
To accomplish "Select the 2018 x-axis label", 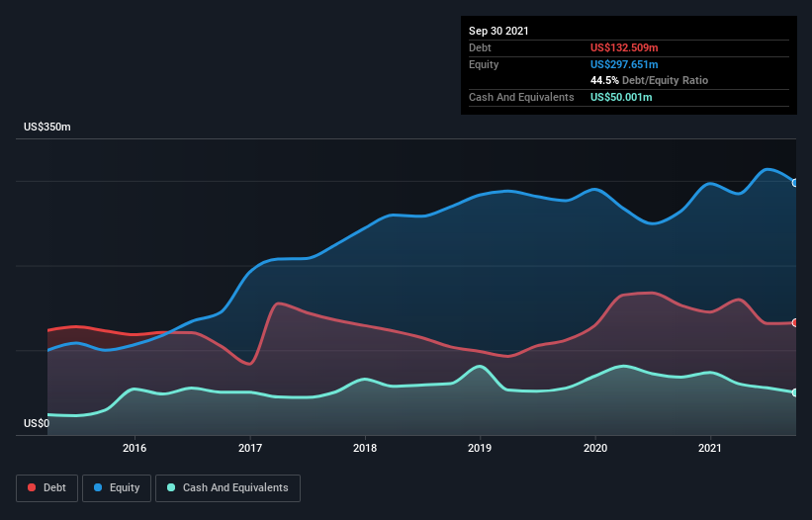I will point(365,448).
